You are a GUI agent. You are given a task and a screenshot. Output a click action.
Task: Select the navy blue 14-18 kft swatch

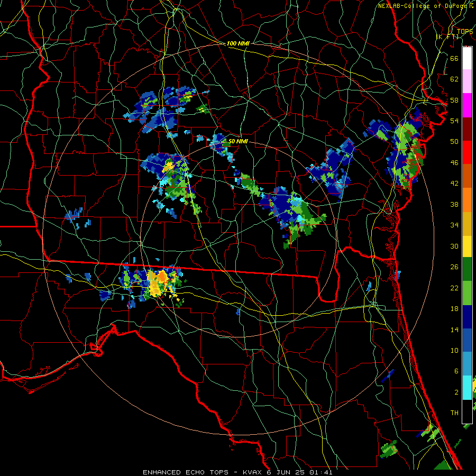pyautogui.click(x=467, y=316)
